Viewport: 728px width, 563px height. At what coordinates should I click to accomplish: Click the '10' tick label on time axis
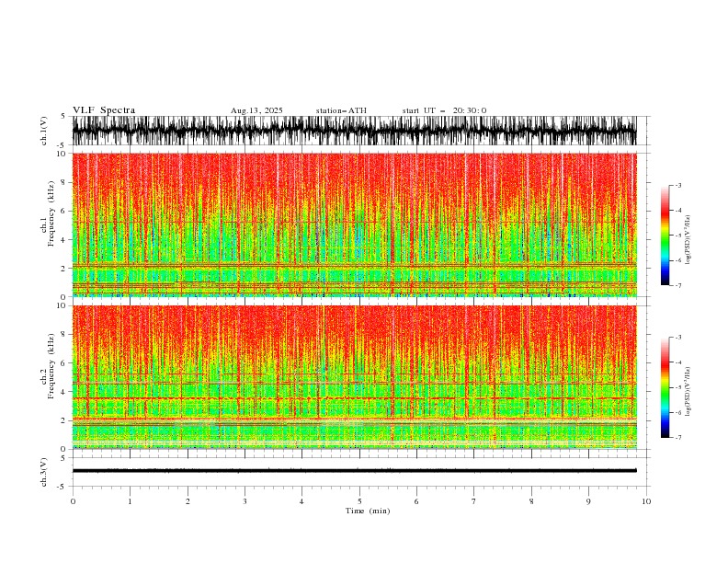(646, 501)
